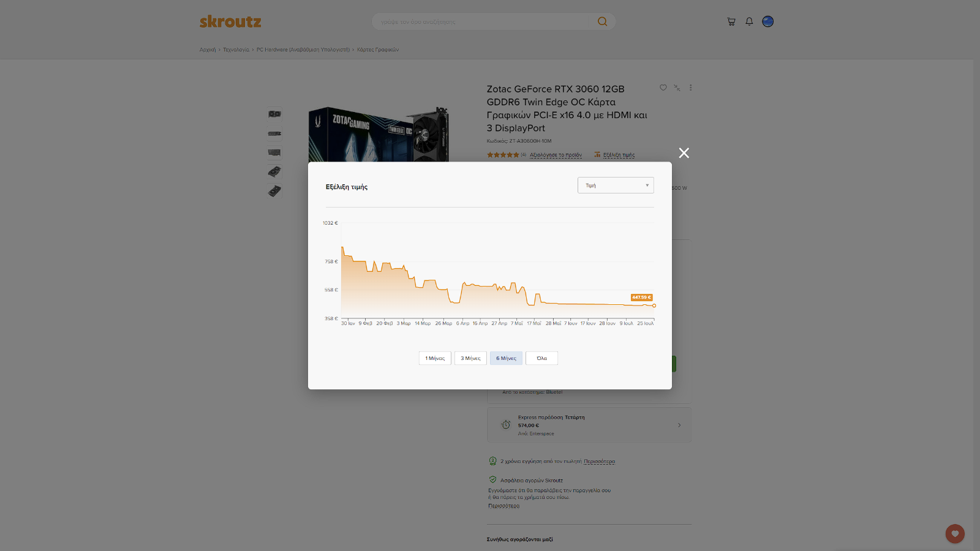The width and height of the screenshot is (980, 551).
Task: Click the Skroutz purchase protection shield icon
Action: click(x=492, y=480)
